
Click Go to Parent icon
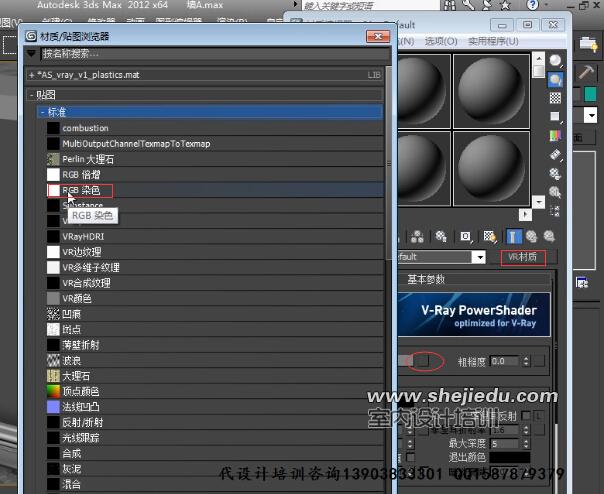[532, 236]
